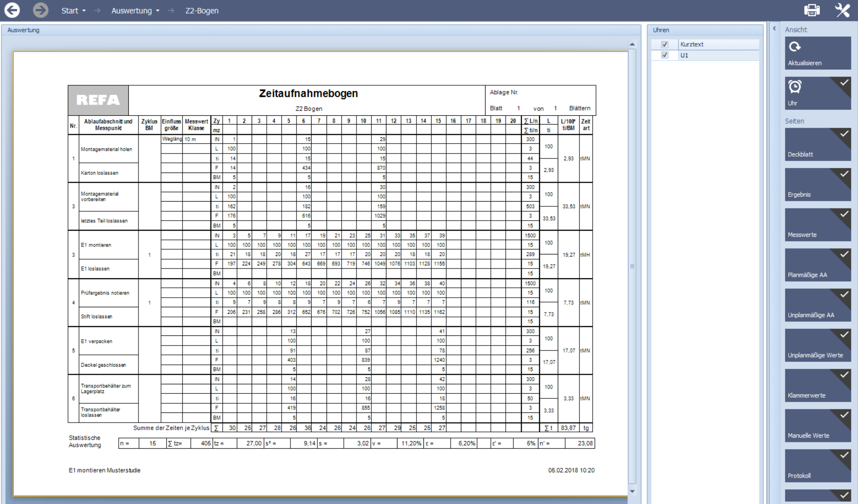
Task: Click the report scrollbar down arrow
Action: click(632, 491)
